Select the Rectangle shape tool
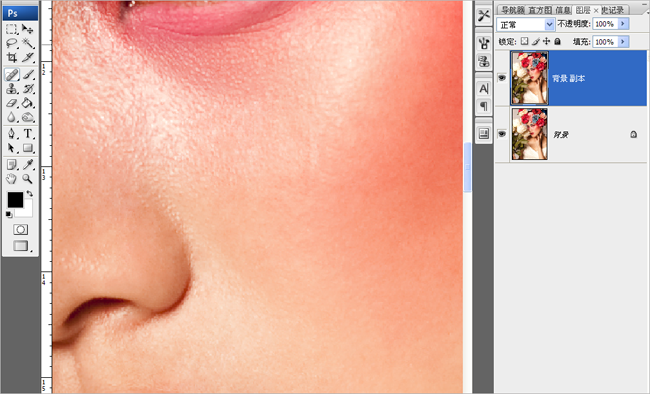The height and width of the screenshot is (394, 650). point(28,148)
